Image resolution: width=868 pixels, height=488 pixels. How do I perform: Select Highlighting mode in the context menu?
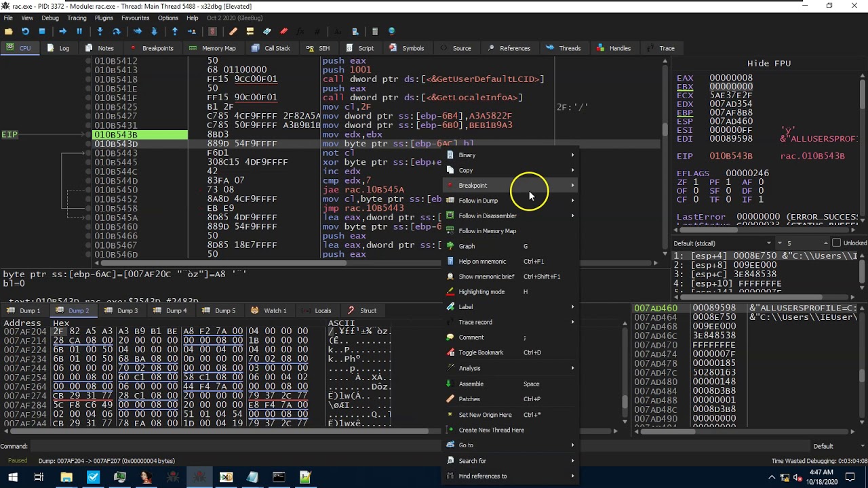click(511, 291)
